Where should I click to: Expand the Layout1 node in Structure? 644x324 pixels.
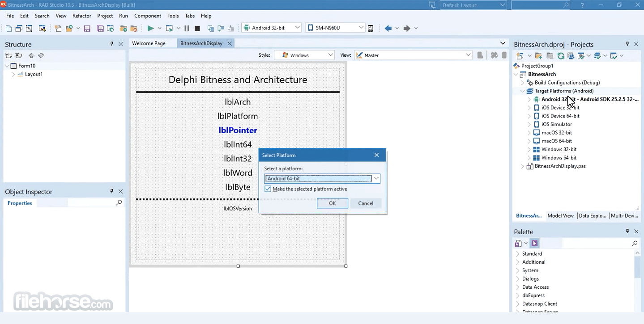(13, 74)
